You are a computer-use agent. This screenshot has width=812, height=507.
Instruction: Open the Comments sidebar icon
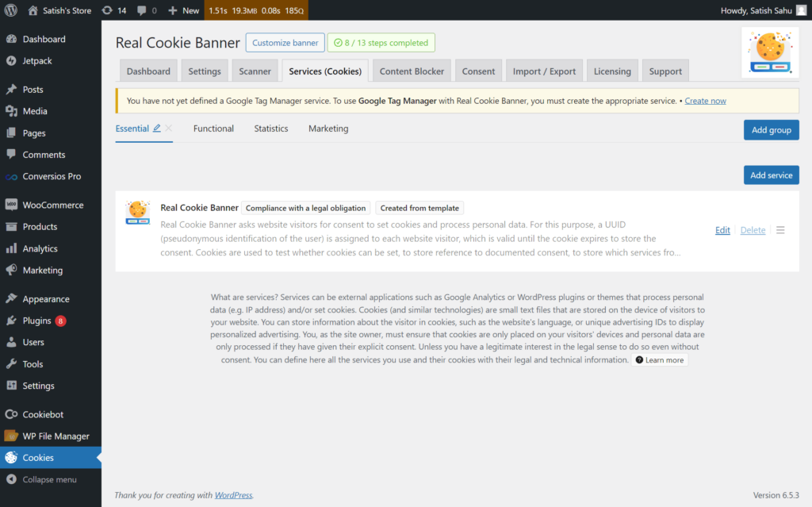(x=11, y=155)
